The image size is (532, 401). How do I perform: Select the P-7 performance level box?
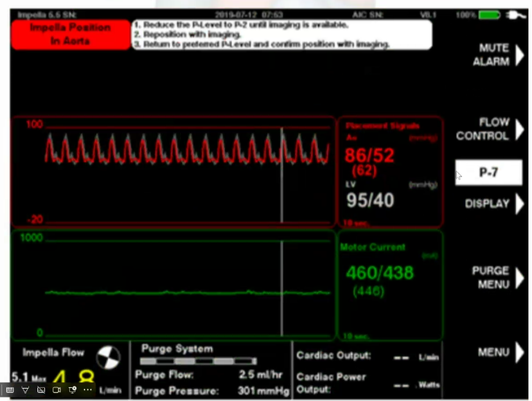pyautogui.click(x=488, y=172)
